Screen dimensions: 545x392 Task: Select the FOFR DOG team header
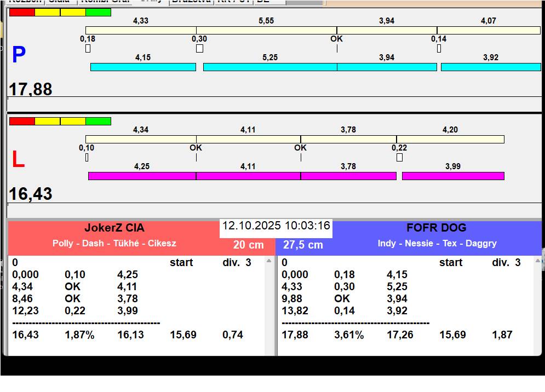pos(437,228)
